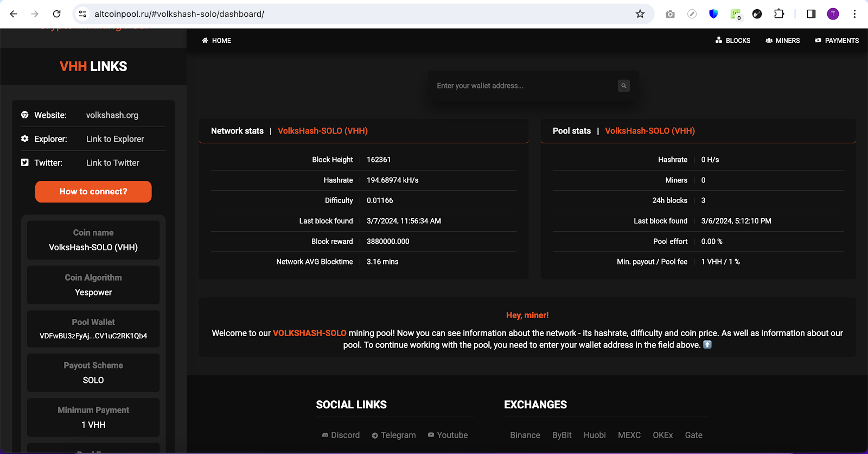
Task: Open the BLOCKS menu item
Action: coord(733,41)
